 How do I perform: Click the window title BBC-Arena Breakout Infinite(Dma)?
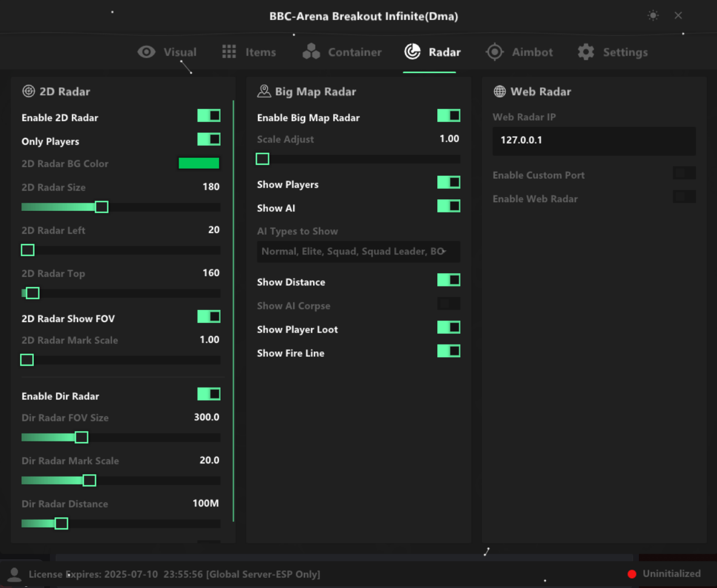point(364,17)
